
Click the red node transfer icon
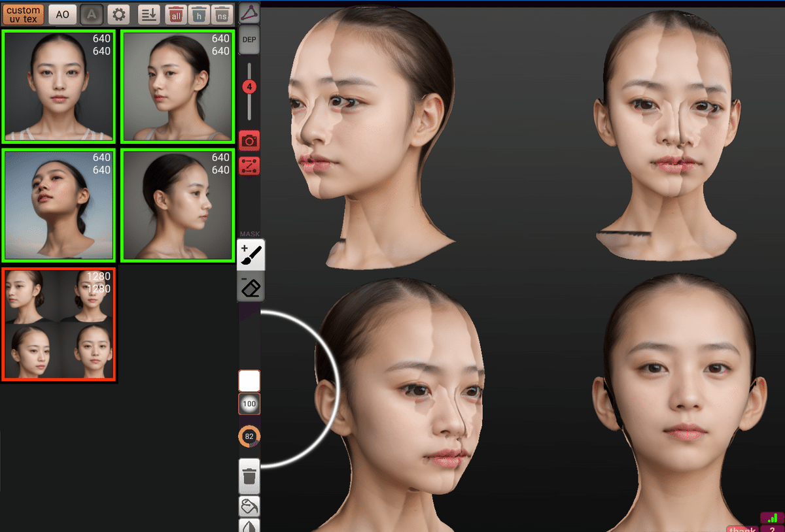(249, 166)
